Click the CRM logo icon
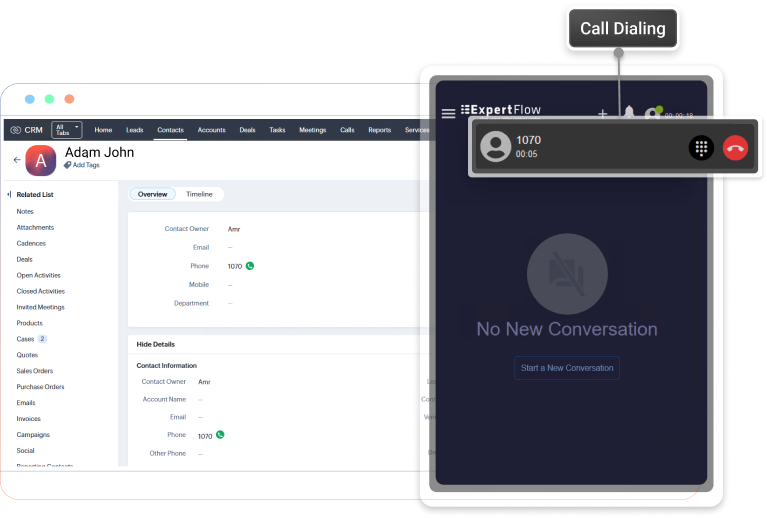 click(15, 130)
